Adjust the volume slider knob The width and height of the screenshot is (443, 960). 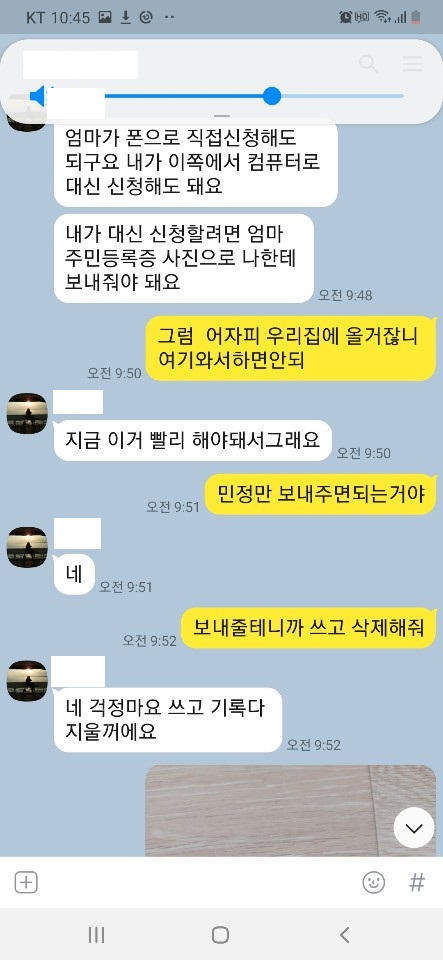[x=272, y=96]
